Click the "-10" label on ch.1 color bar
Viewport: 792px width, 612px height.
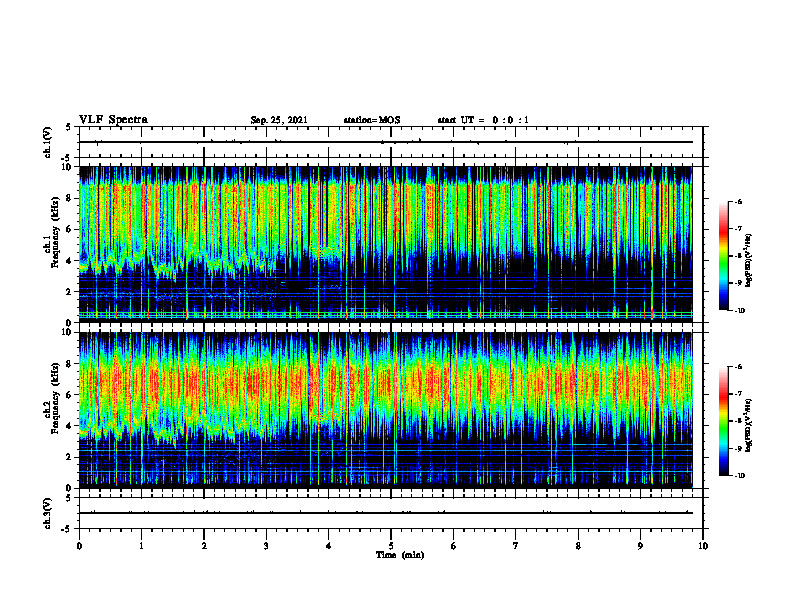click(739, 311)
